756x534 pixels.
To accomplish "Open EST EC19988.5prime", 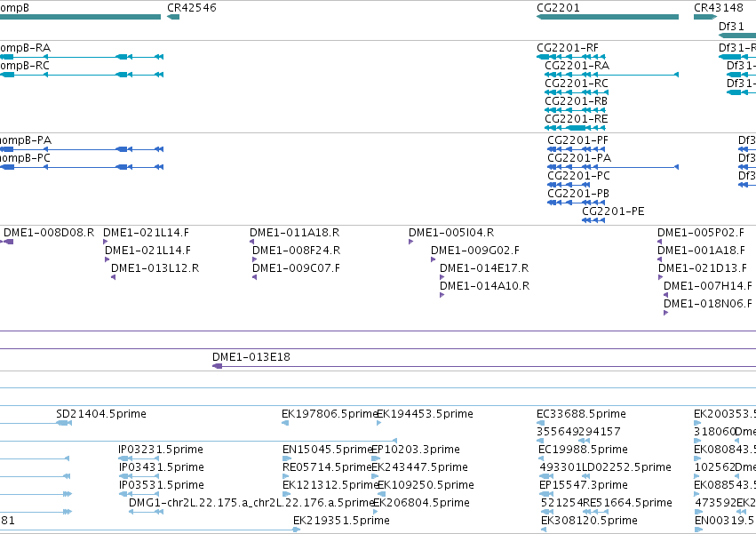I will click(x=583, y=450).
